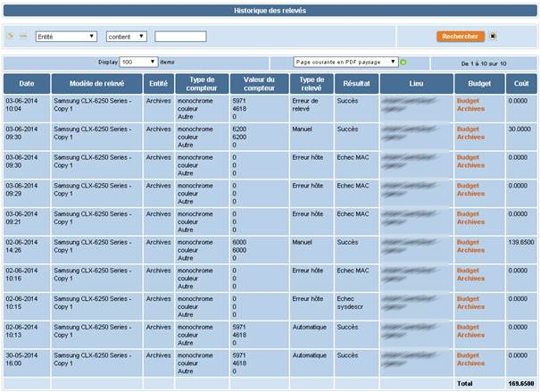
Task: Click cost value '30.0000'
Action: click(x=519, y=129)
